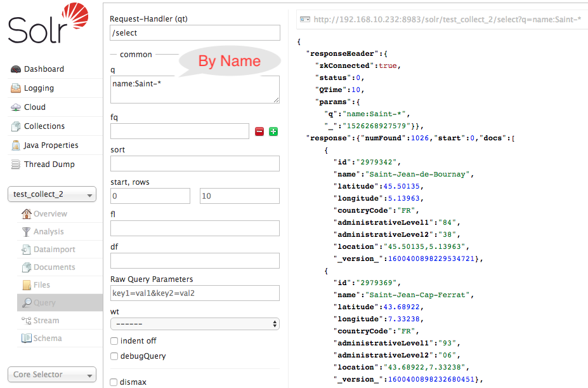This screenshot has height=388, width=588.
Task: Enable the dismax checkbox
Action: point(114,382)
